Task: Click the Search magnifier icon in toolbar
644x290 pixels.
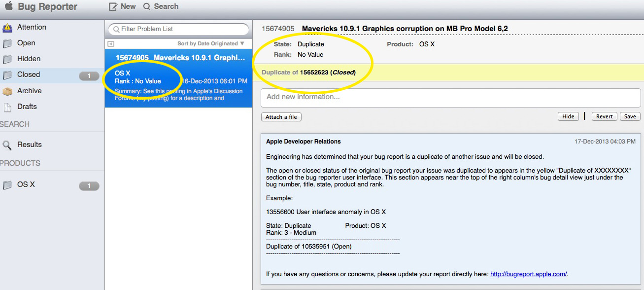Action: coord(147,6)
